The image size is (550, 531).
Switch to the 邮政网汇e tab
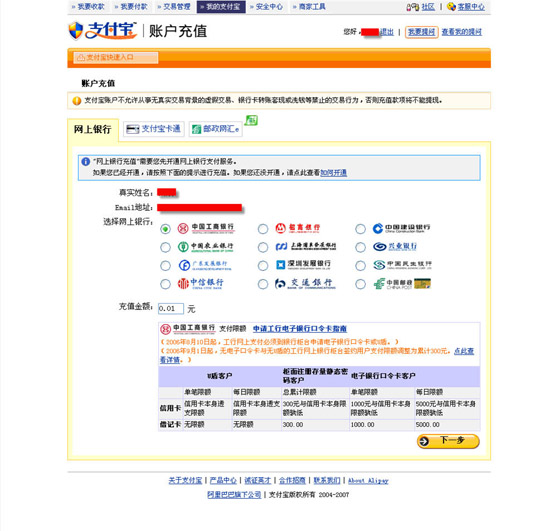pyautogui.click(x=216, y=129)
